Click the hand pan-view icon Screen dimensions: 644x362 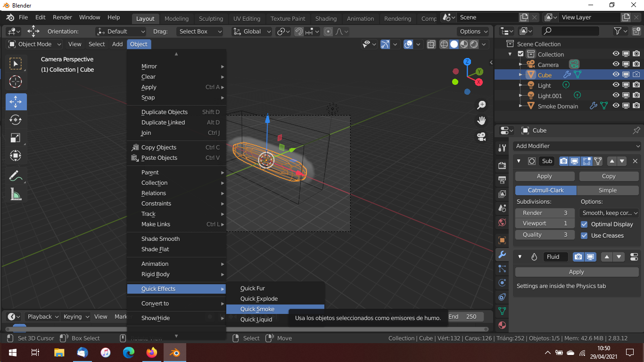[481, 121]
